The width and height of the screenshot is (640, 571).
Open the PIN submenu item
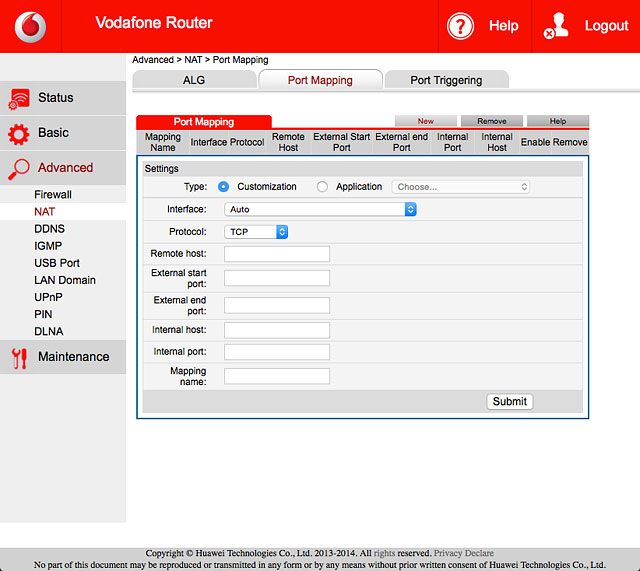click(43, 315)
